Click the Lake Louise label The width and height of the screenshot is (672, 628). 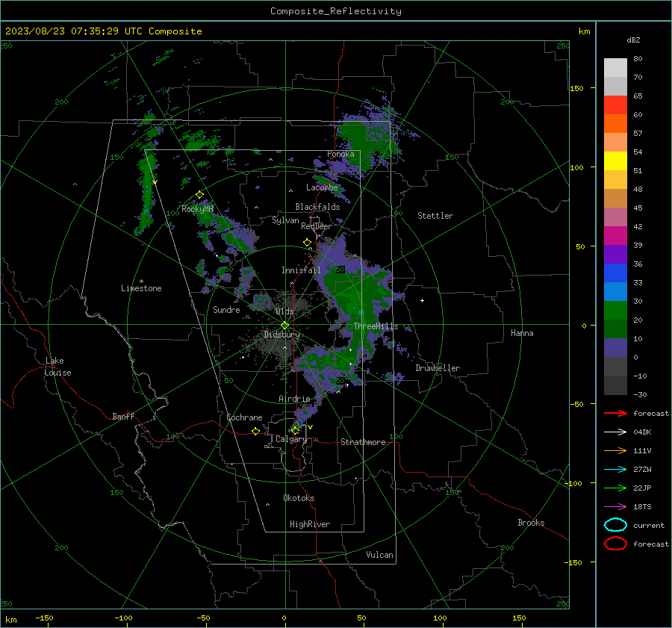pyautogui.click(x=57, y=367)
